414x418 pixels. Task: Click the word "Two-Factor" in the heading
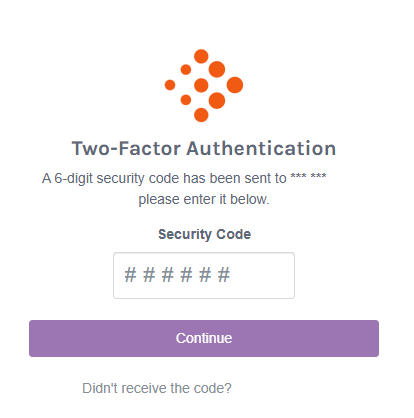(126, 148)
